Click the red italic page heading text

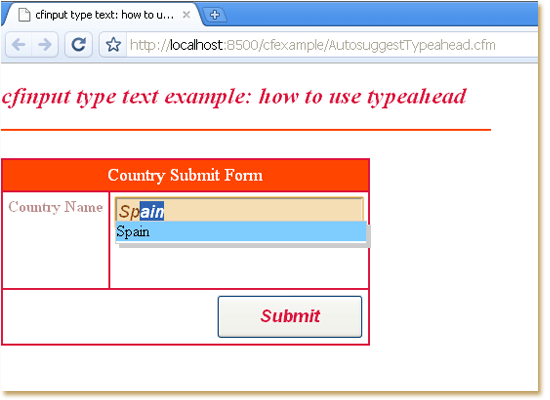(x=234, y=97)
